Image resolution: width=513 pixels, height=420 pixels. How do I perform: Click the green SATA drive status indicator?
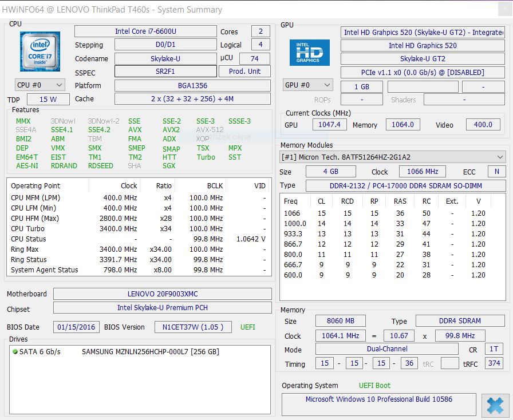click(15, 352)
